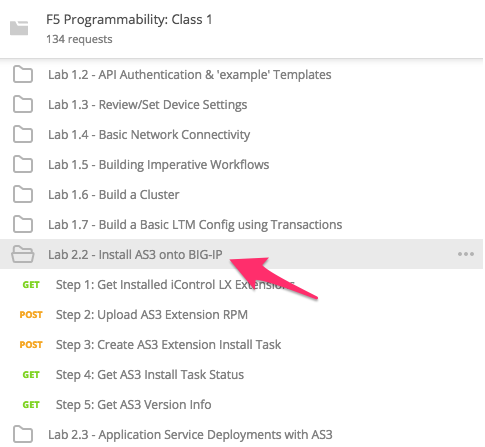Image resolution: width=485 pixels, height=447 pixels.
Task: Open Lab 1.2 - API Authentication folder label
Action: pos(190,75)
